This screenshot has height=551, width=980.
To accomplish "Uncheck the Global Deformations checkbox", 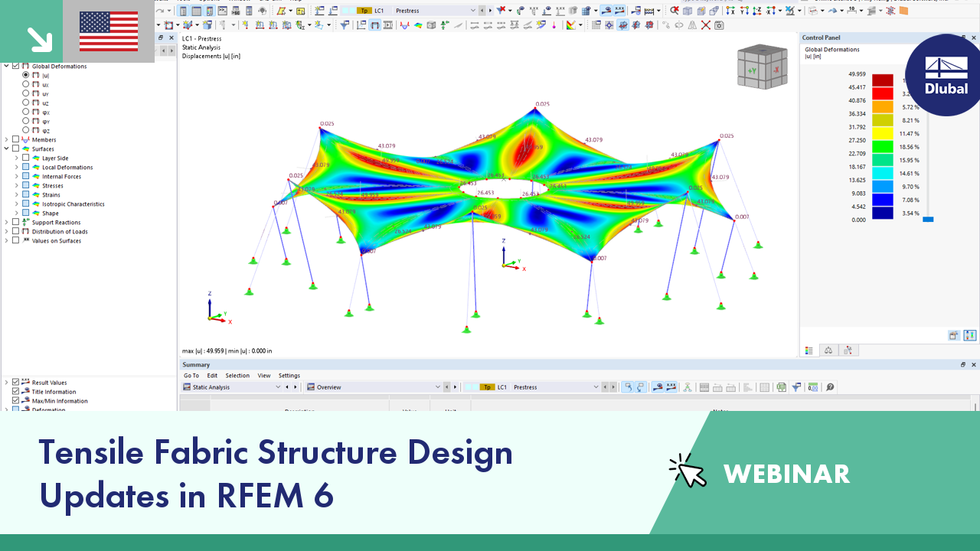I will tap(16, 67).
